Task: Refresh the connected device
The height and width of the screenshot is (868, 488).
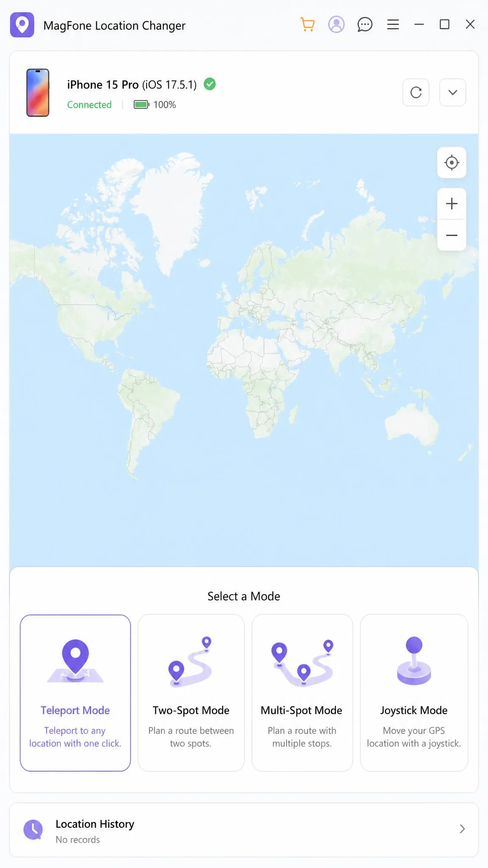Action: [416, 92]
